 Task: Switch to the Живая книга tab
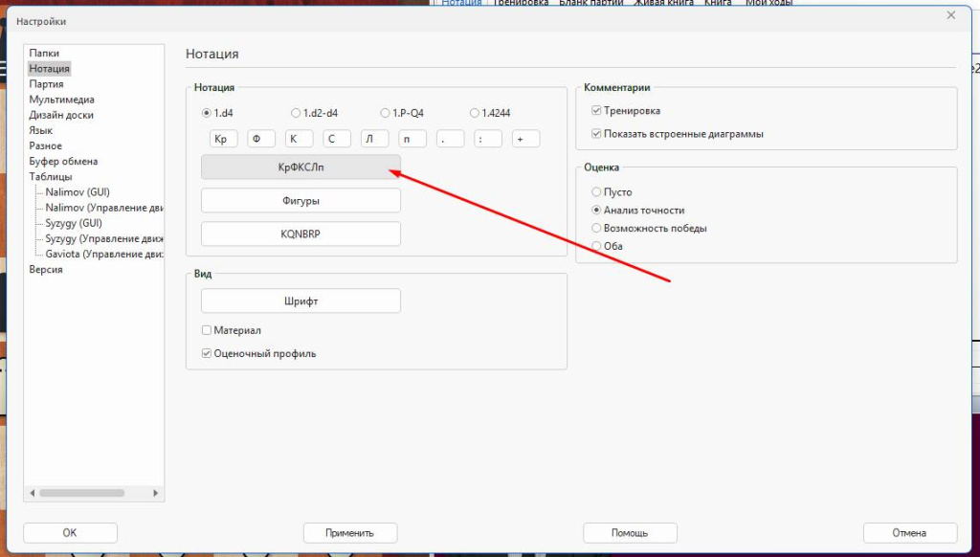(x=664, y=3)
